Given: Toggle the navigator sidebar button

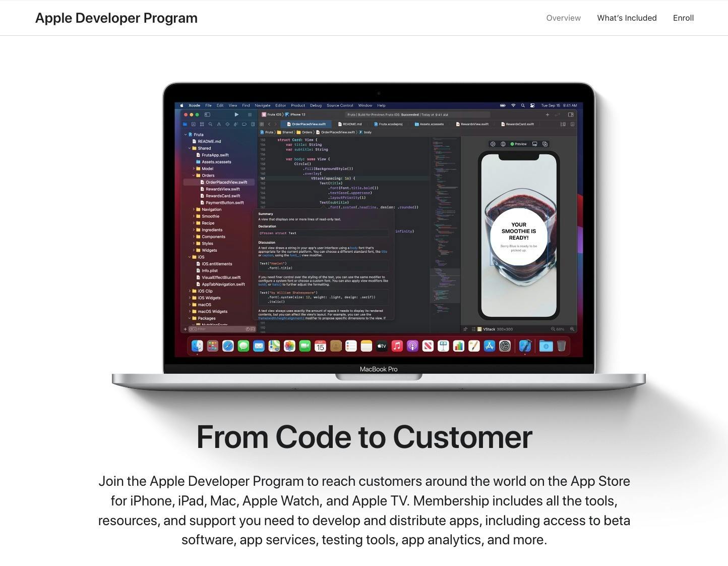Looking at the screenshot, I should tap(207, 115).
